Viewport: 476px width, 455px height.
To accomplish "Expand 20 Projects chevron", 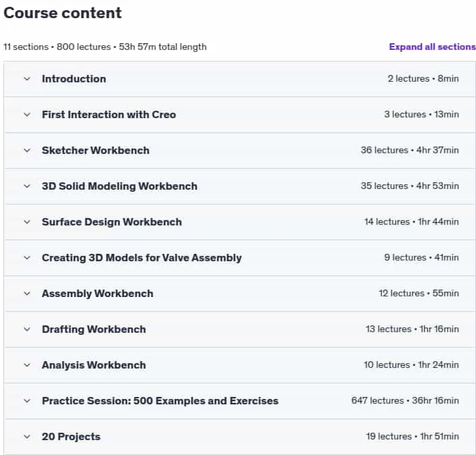I will click(x=27, y=437).
